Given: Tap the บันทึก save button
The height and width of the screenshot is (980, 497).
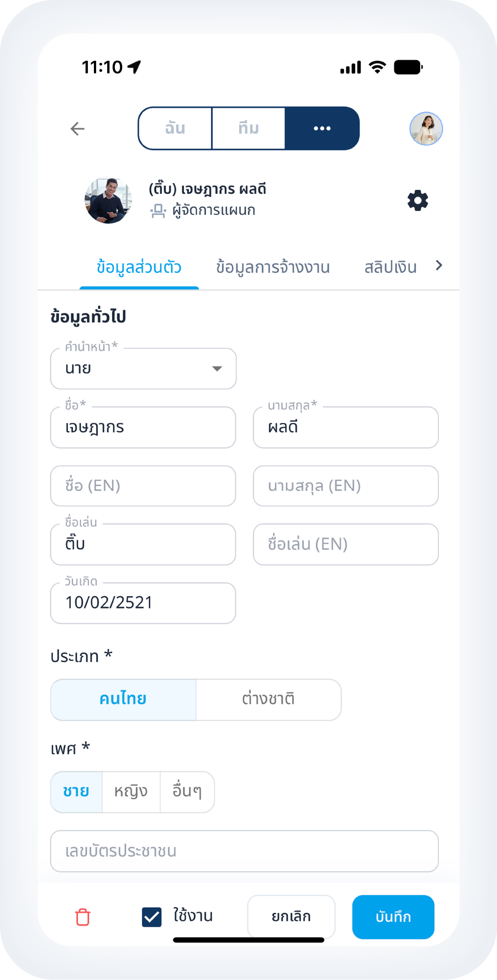Looking at the screenshot, I should click(x=393, y=917).
